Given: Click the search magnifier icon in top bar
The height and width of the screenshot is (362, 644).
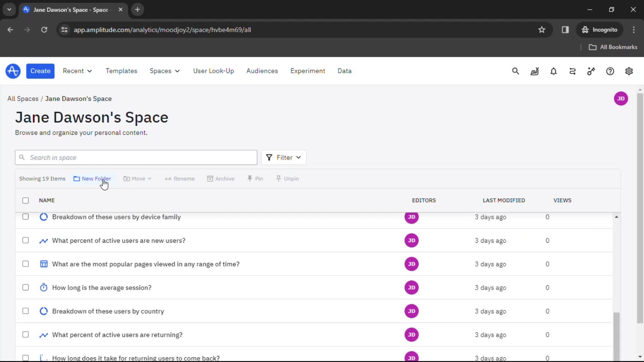Looking at the screenshot, I should [x=515, y=71].
